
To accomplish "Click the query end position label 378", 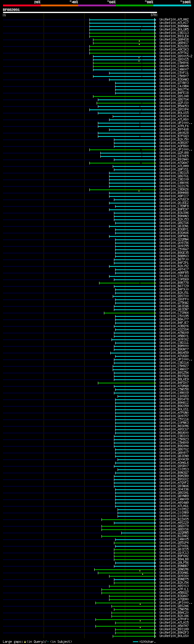I will point(153,15).
